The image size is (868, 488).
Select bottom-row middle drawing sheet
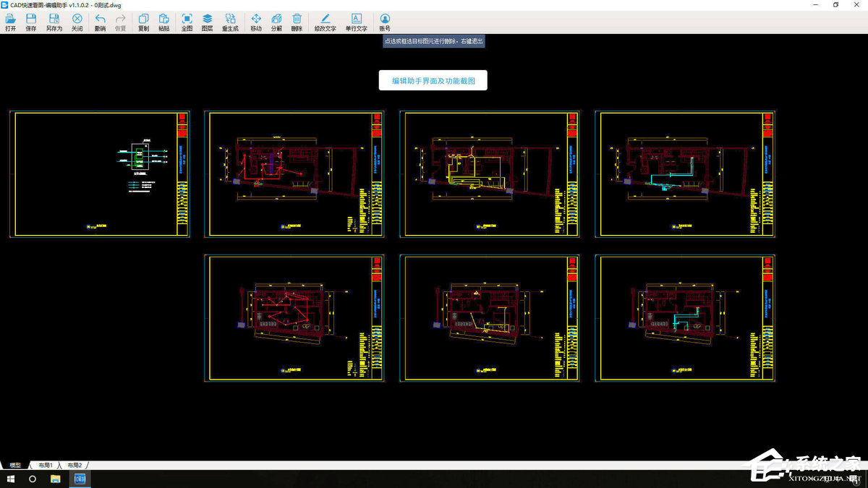490,318
